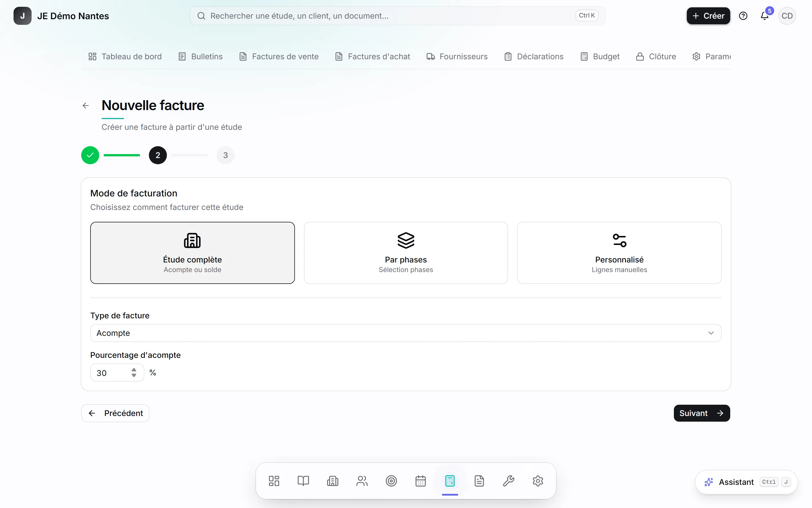Open the calendar icon in bottom dock
The width and height of the screenshot is (812, 508).
[421, 481]
